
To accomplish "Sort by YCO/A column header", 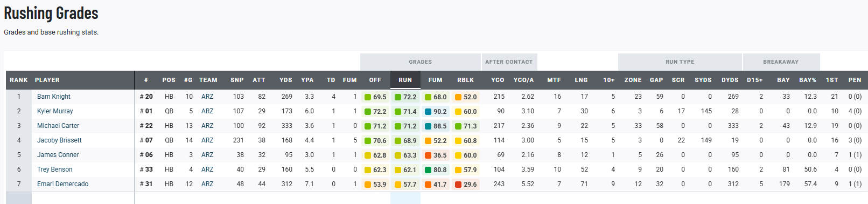I will [x=524, y=80].
